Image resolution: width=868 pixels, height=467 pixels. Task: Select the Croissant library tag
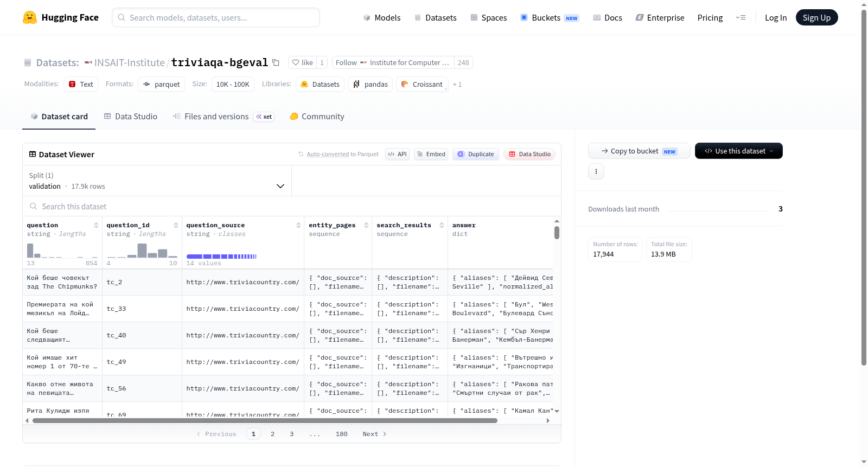click(x=422, y=84)
